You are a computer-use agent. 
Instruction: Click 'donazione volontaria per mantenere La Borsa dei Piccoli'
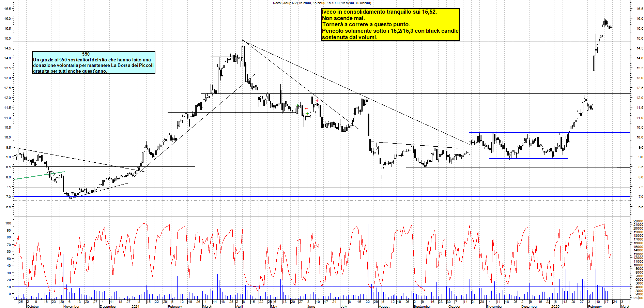pos(93,65)
